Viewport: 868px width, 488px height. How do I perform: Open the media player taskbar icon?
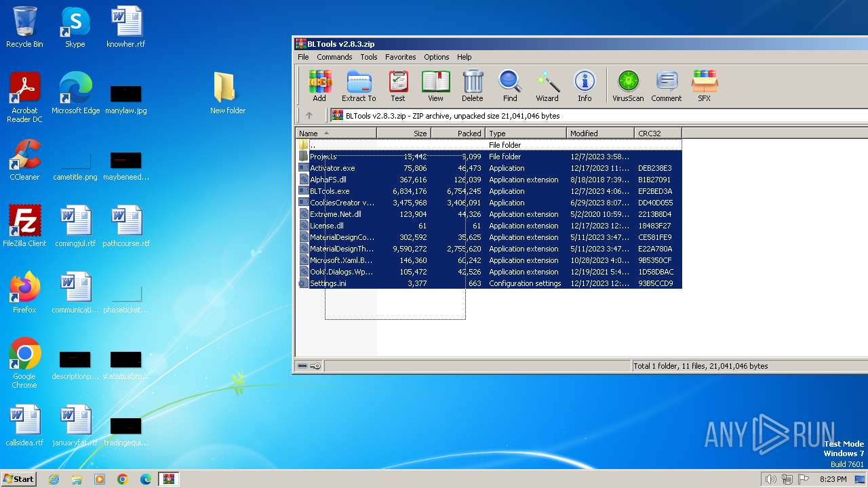(x=100, y=479)
